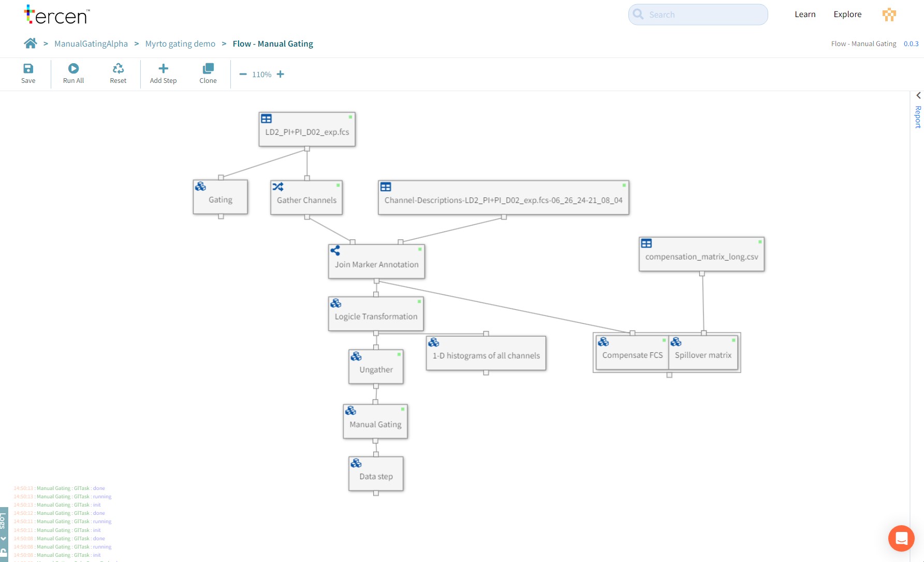Increase zoom with the plus button
The image size is (924, 562).
coord(281,75)
